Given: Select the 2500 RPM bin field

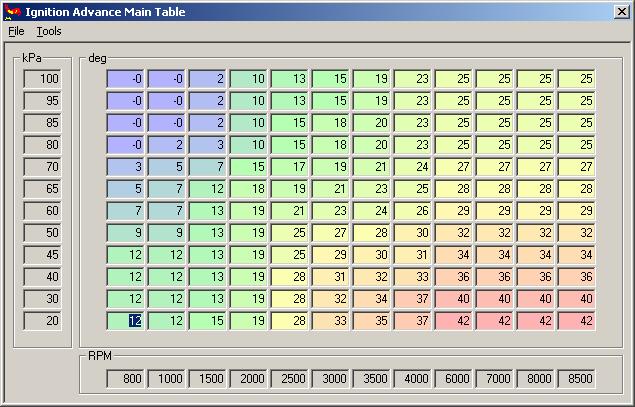Looking at the screenshot, I should coord(289,379).
